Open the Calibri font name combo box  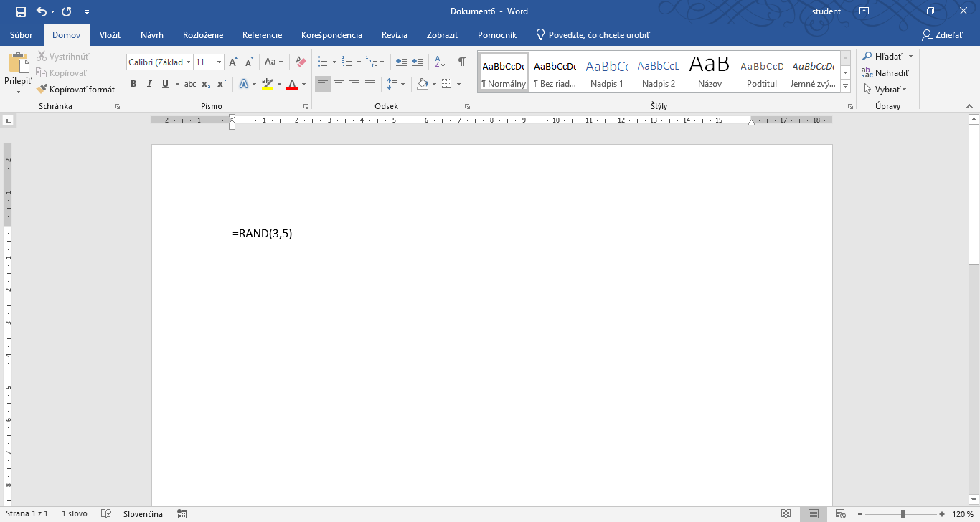(x=159, y=62)
